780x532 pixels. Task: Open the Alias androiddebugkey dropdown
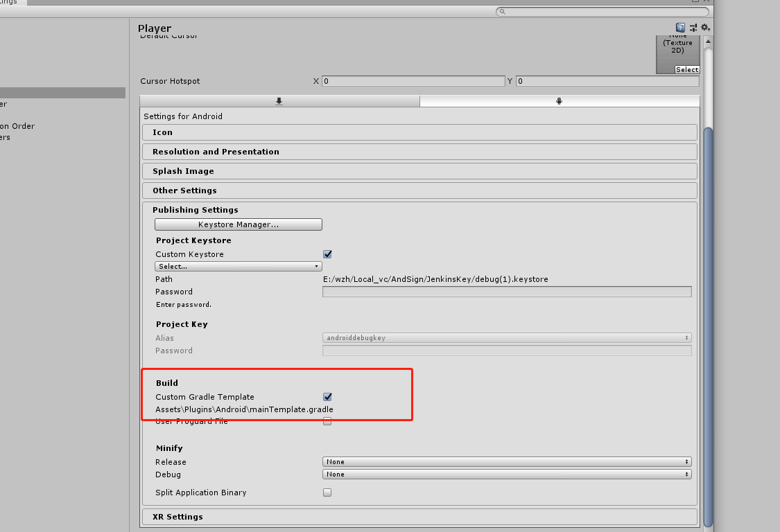click(507, 337)
